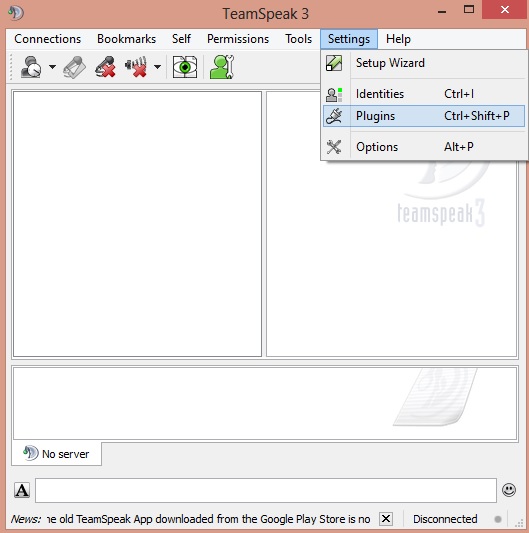Click the Disconnected status text

pyautogui.click(x=445, y=519)
